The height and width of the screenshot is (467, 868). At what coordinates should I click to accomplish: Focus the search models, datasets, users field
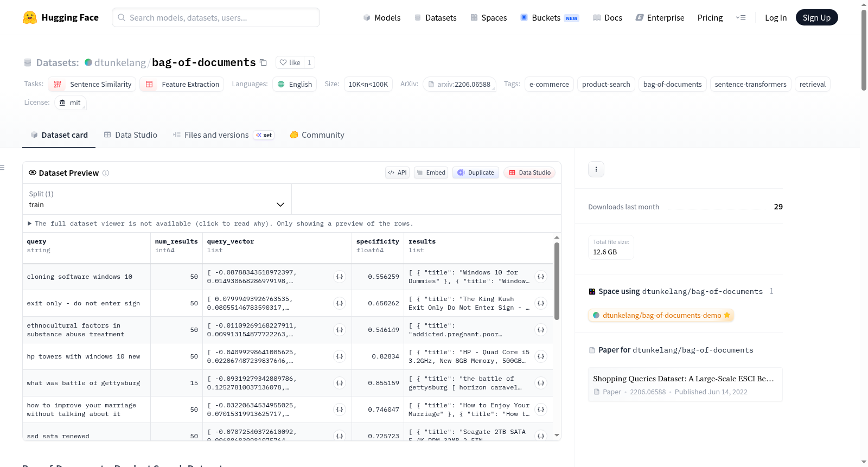coord(216,17)
